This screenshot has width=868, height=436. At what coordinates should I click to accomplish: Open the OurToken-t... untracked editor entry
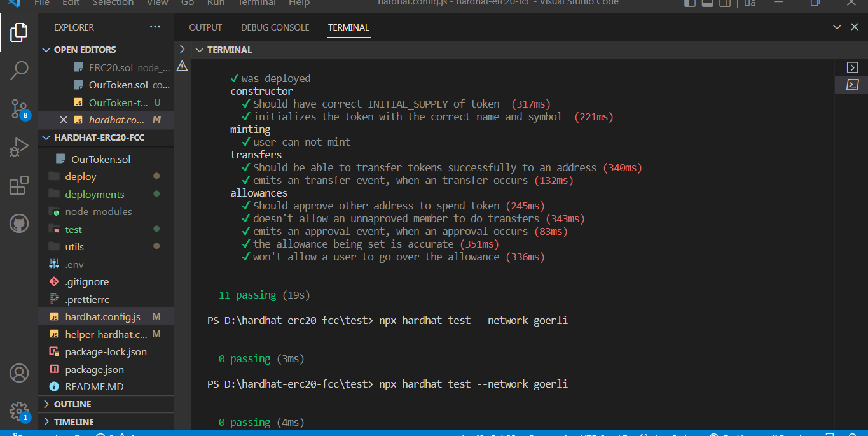click(x=106, y=102)
